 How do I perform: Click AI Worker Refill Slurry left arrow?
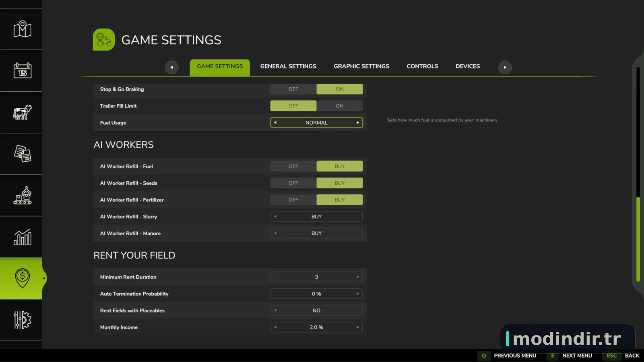tap(275, 216)
